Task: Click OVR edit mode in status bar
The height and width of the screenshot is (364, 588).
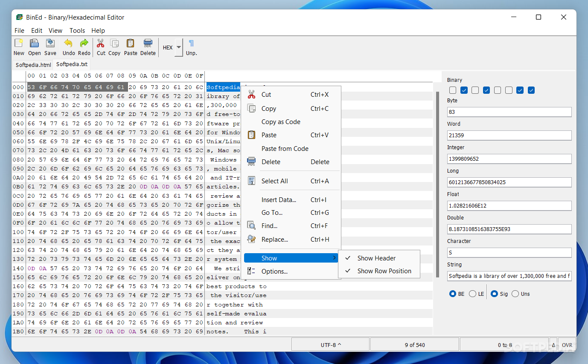Action: tap(567, 345)
